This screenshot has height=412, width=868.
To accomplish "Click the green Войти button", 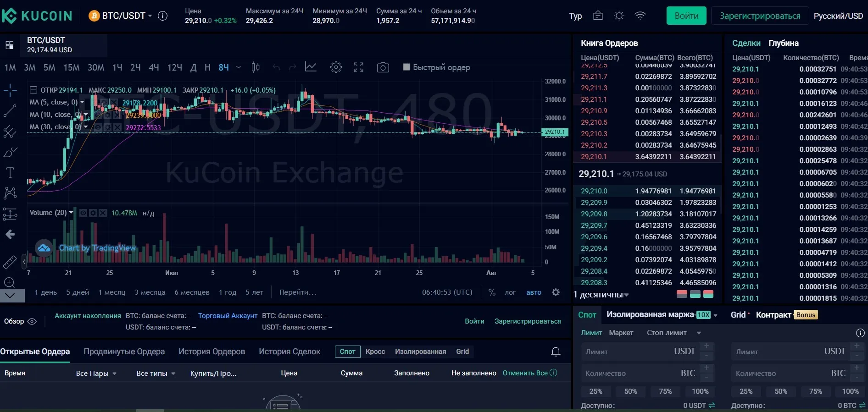I will (x=686, y=16).
